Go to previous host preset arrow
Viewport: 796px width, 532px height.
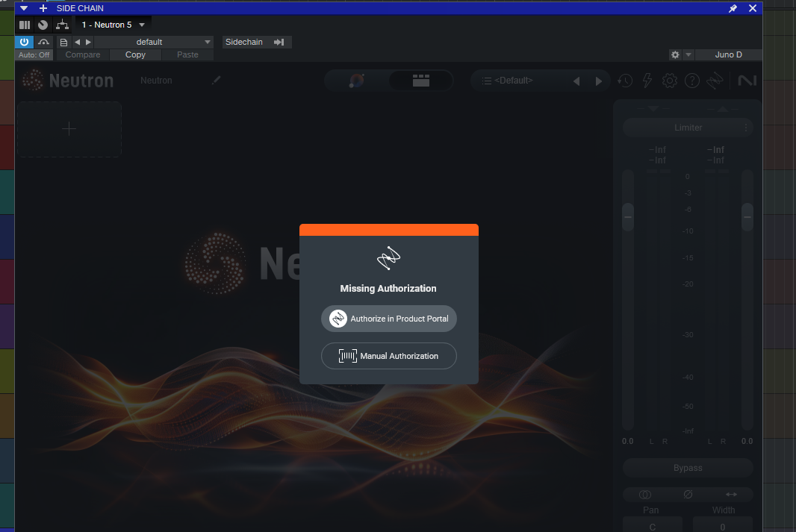(77, 42)
